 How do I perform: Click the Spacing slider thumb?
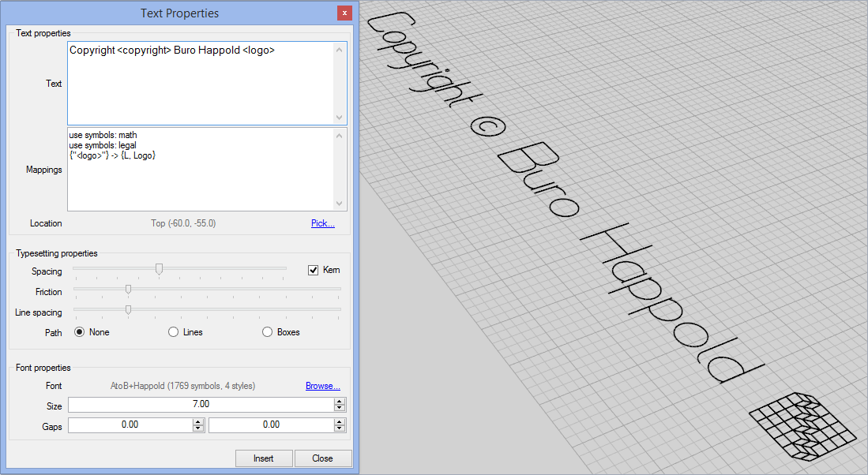pyautogui.click(x=159, y=269)
